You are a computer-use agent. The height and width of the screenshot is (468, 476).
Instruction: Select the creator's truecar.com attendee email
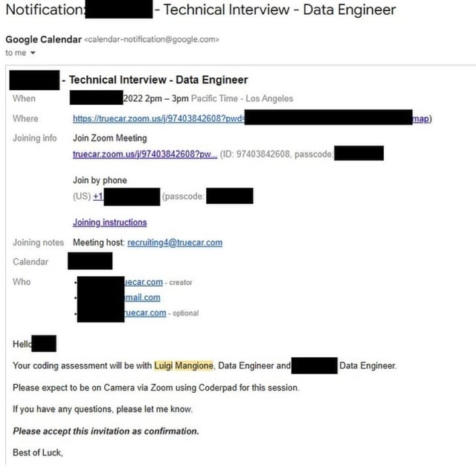pos(144,282)
